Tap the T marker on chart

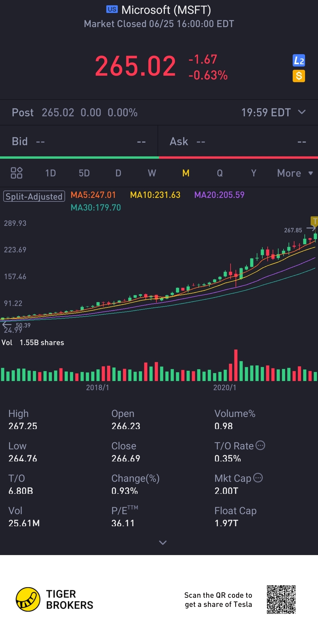coord(314,221)
